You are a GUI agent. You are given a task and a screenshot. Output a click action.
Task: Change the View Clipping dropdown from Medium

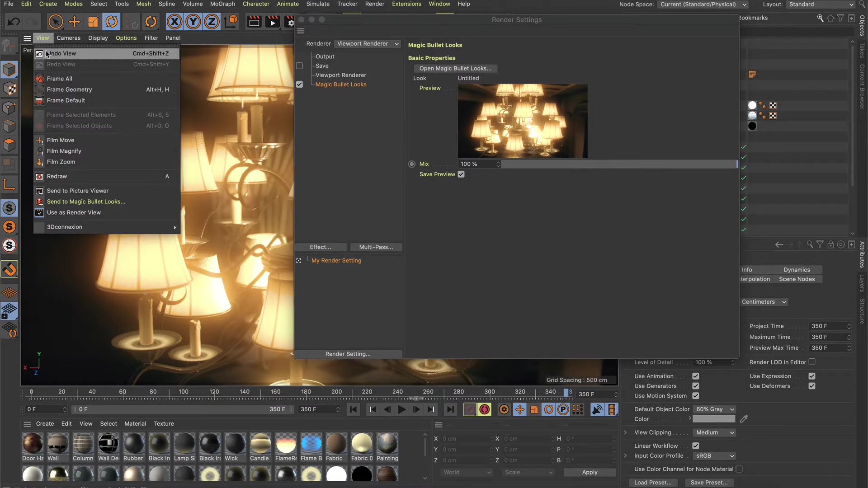pos(713,432)
